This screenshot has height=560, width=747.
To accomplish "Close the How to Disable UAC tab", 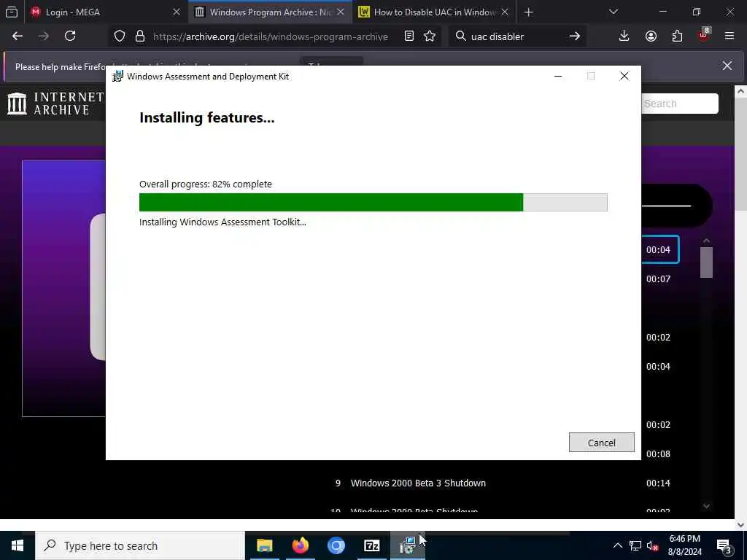I will coord(505,12).
